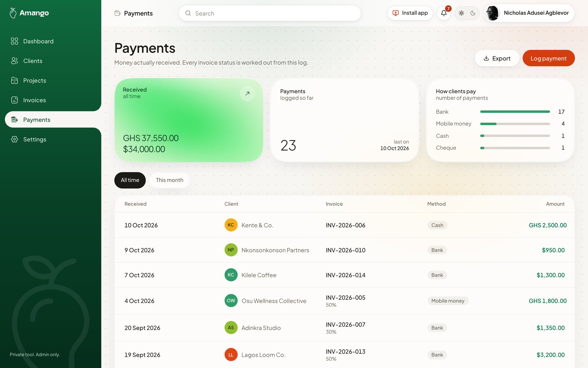Open the Settings gear icon
Image resolution: width=588 pixels, height=368 pixels.
[x=14, y=139]
